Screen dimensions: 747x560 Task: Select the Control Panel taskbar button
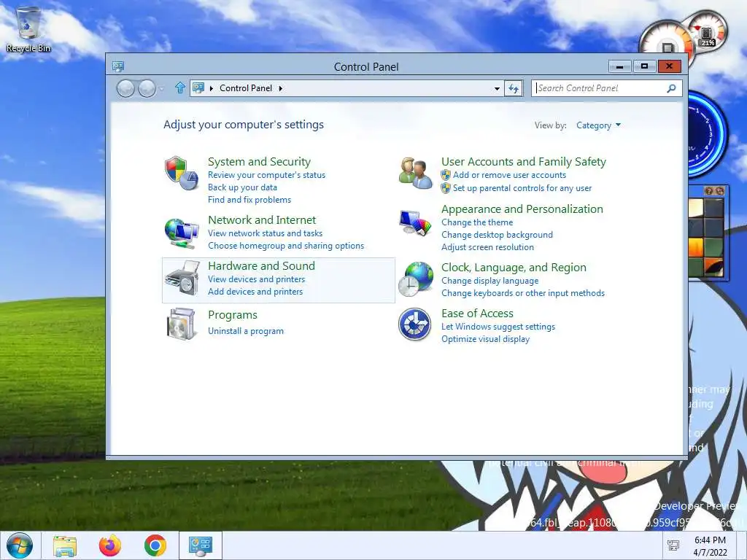(x=201, y=545)
